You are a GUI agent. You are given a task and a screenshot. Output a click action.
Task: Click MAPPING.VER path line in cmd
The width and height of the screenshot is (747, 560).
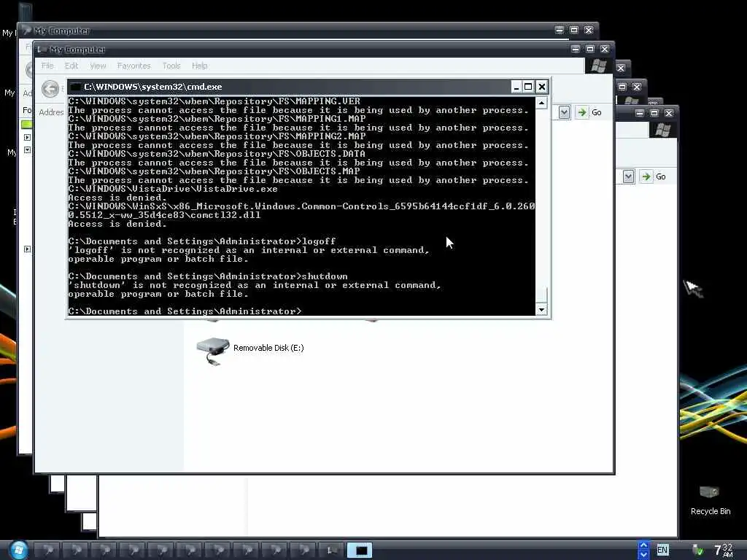tap(214, 101)
